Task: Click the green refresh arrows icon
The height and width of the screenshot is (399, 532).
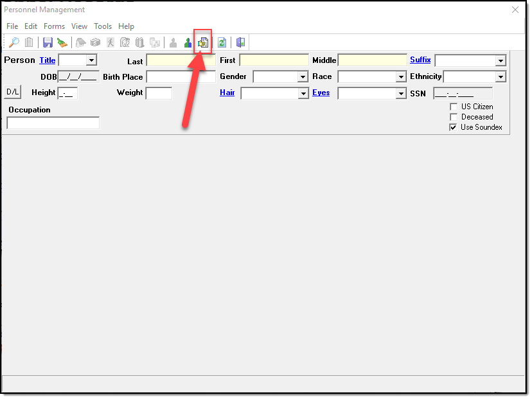Action: [222, 42]
